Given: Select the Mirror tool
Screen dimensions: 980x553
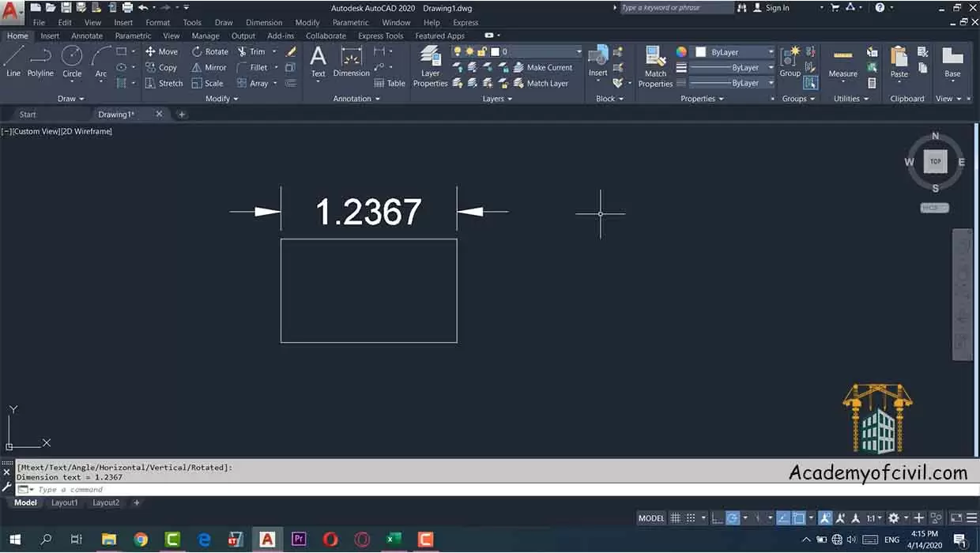Looking at the screenshot, I should click(x=209, y=67).
